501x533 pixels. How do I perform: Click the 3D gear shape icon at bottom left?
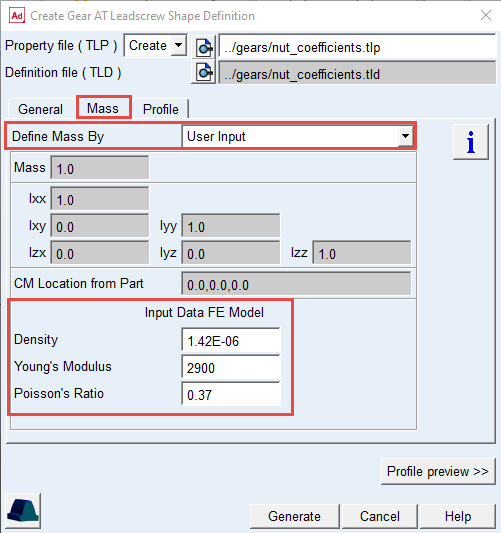pyautogui.click(x=23, y=511)
